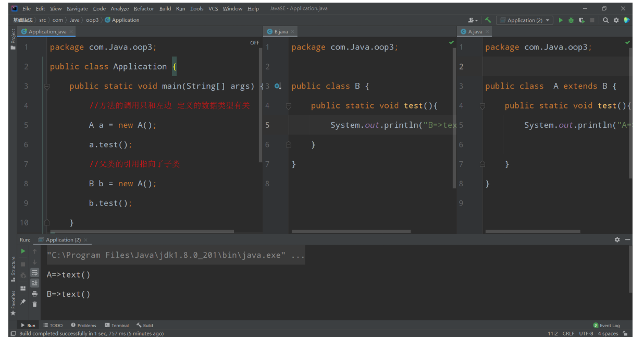Change indentation via 4 spaces widget

(x=608, y=333)
